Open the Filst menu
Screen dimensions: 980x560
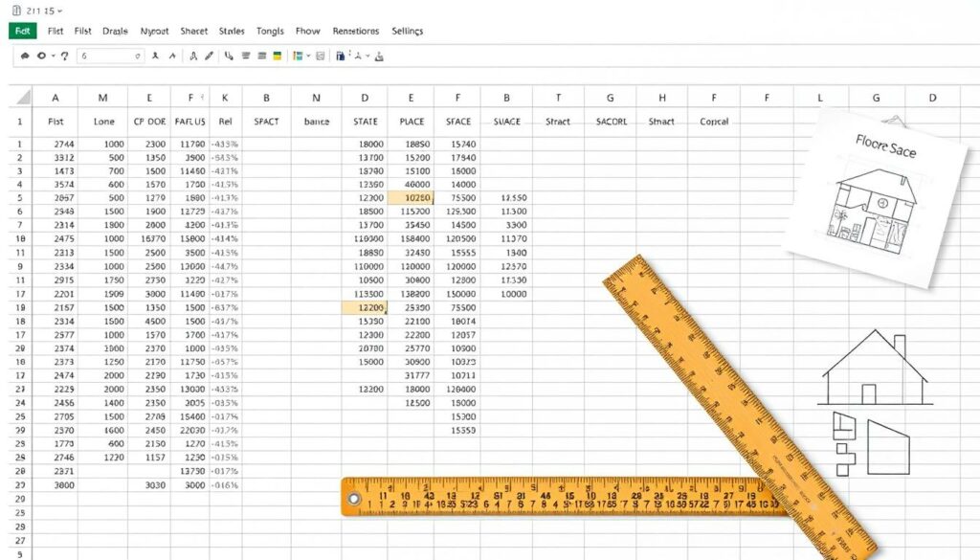coord(82,31)
